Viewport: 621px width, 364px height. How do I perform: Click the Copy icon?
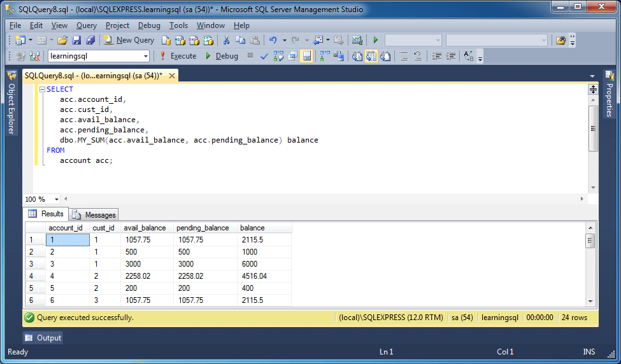240,40
